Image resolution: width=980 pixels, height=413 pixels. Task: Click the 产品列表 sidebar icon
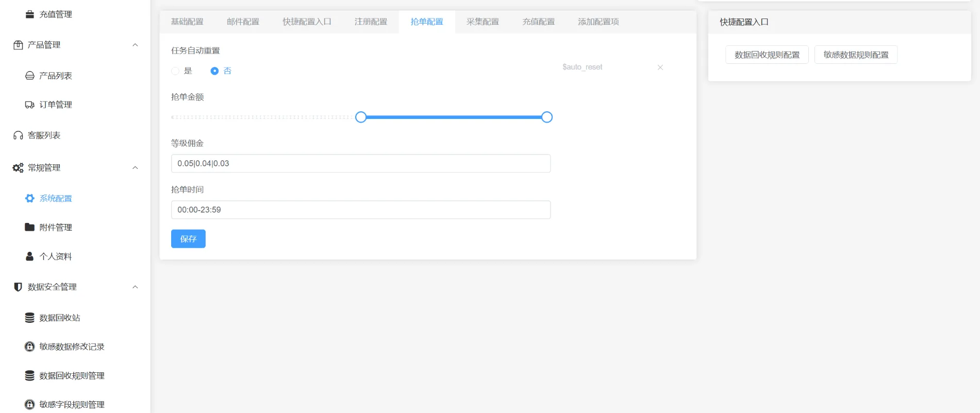point(30,76)
